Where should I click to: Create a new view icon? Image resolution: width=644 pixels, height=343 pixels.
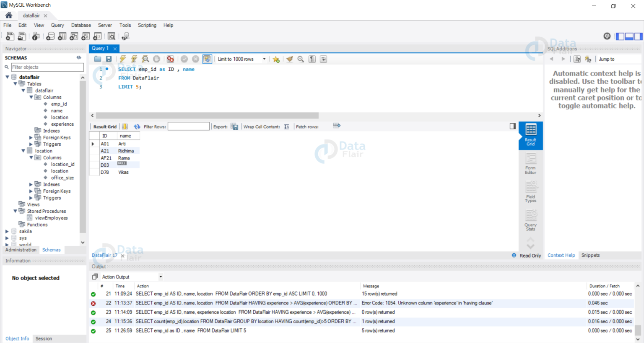[74, 36]
